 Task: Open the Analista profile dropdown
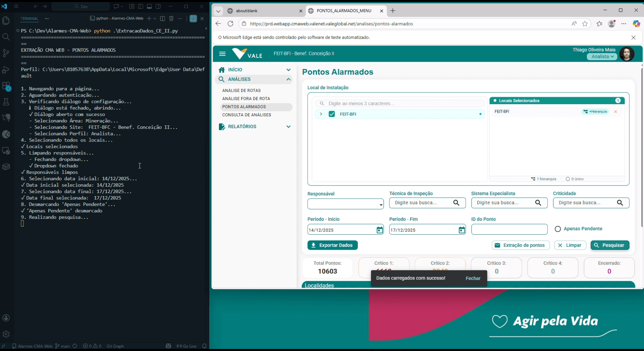click(602, 56)
